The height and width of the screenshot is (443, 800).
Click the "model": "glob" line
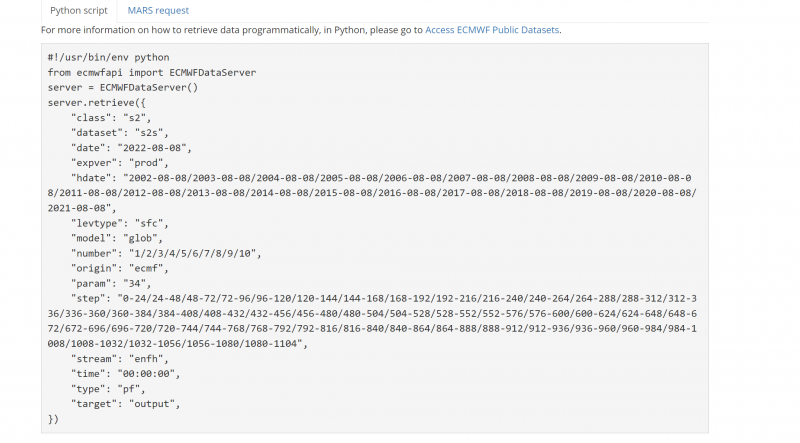118,238
